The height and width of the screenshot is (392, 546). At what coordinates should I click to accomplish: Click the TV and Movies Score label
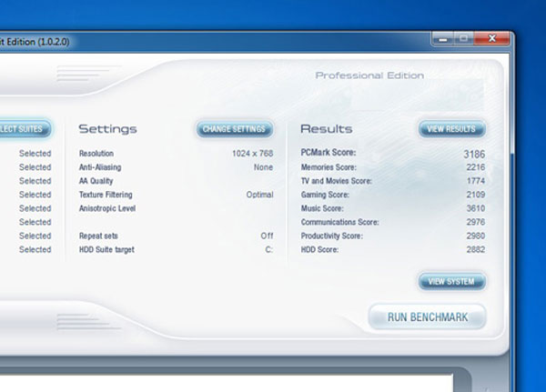coord(337,181)
